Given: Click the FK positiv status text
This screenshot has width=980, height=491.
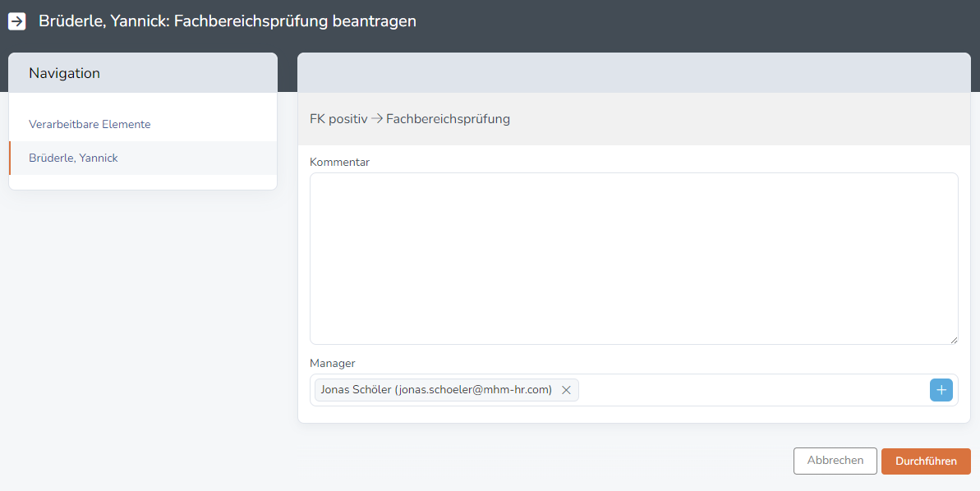Looking at the screenshot, I should tap(338, 119).
